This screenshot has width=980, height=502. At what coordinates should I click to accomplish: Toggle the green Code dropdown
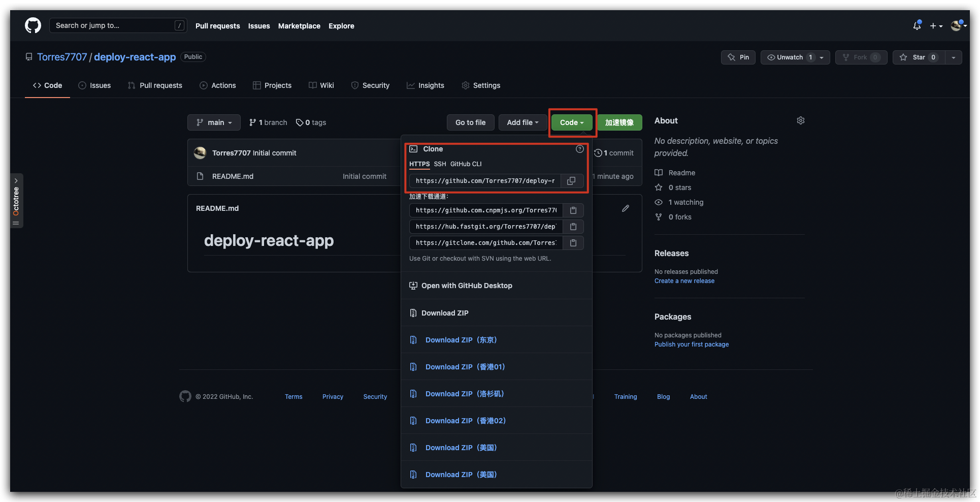click(x=572, y=122)
